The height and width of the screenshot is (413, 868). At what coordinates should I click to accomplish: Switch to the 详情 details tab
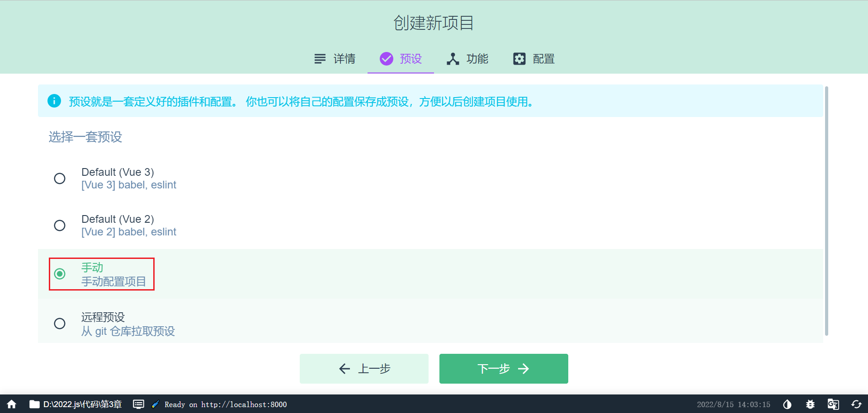[x=335, y=59]
